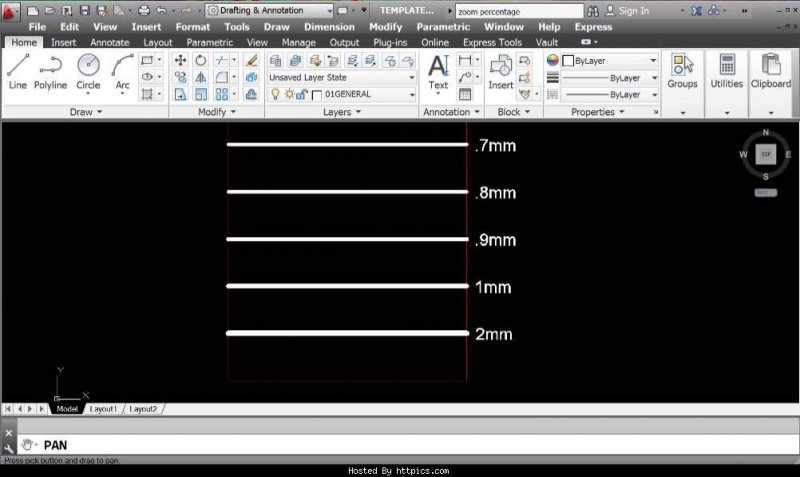Open the Dimension menu
This screenshot has width=800, height=477.
329,27
